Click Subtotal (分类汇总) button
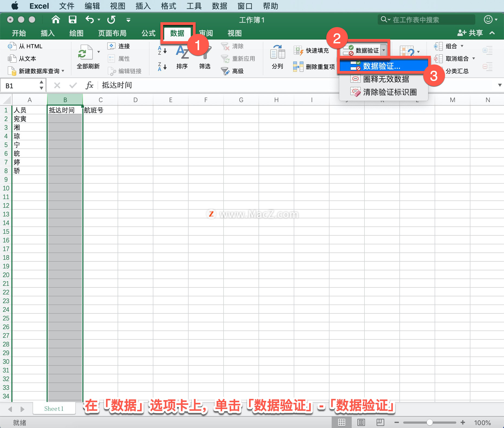 (x=457, y=71)
